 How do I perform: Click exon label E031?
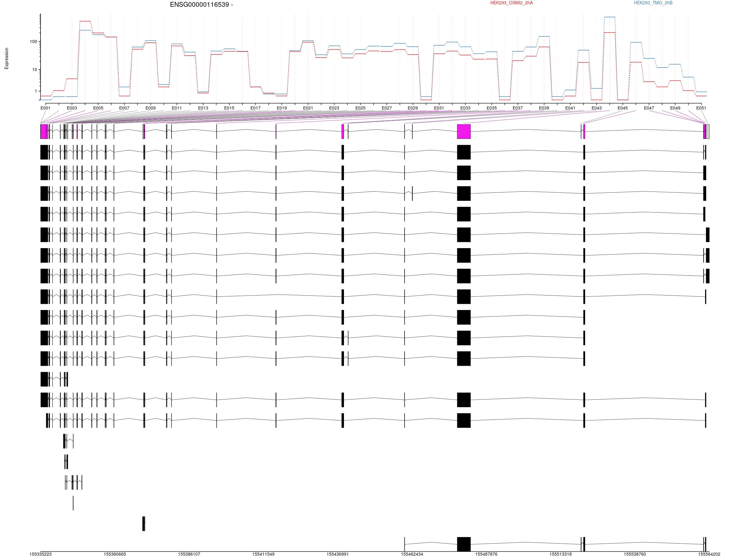pos(439,108)
